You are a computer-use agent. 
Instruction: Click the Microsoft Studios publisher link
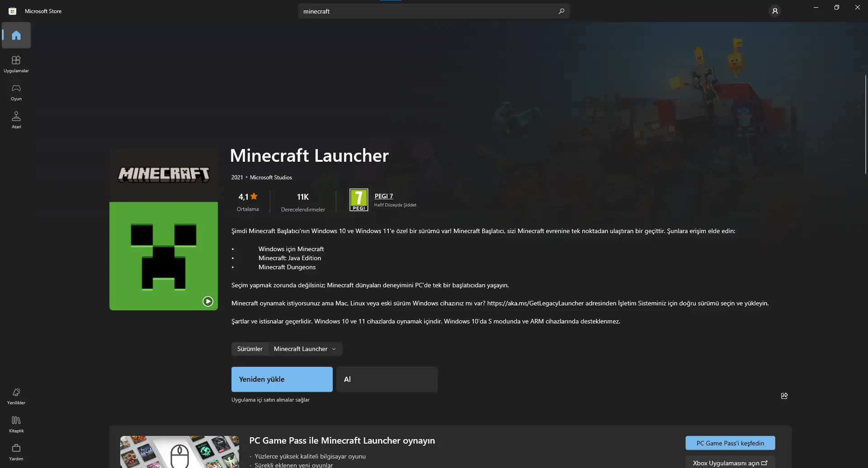click(x=271, y=178)
